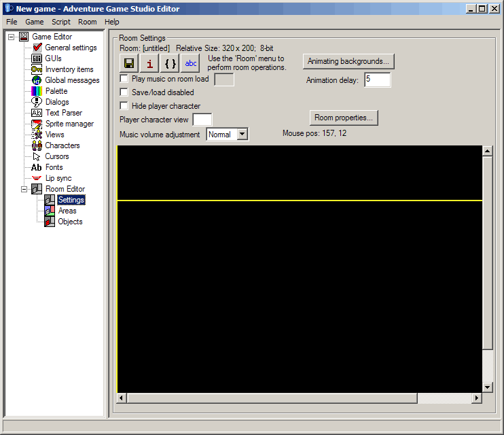
Task: Open the Game menu
Action: click(x=35, y=22)
